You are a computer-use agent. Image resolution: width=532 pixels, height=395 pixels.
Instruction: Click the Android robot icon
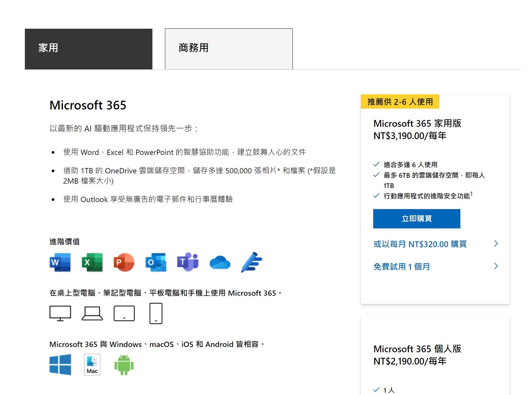[124, 365]
